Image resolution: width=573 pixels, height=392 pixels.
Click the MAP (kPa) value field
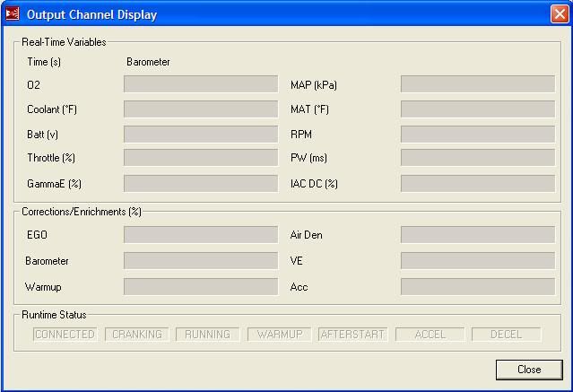[x=478, y=84]
